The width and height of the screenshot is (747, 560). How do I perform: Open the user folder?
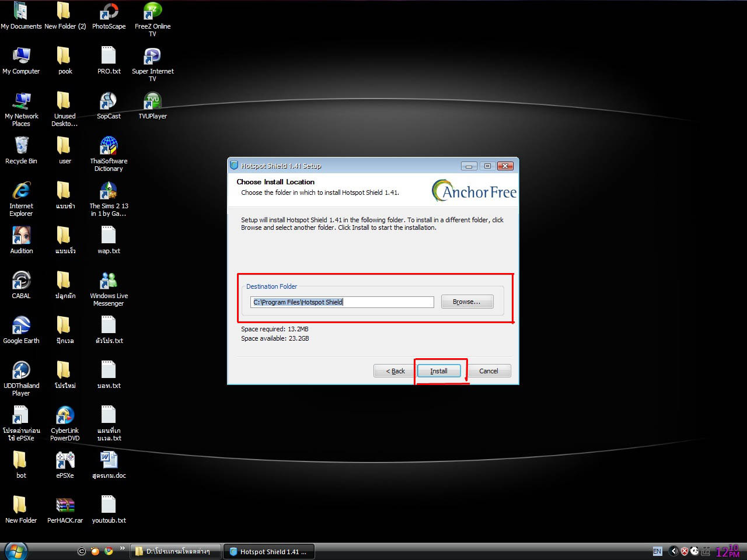65,150
